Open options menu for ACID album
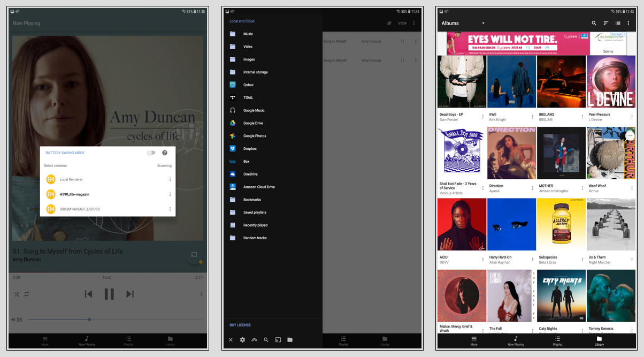 pos(483,260)
